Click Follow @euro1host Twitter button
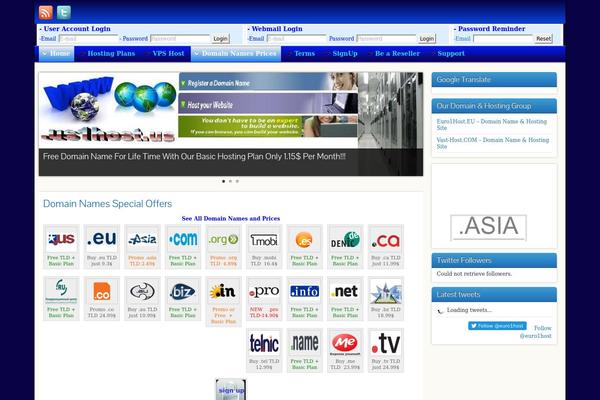 coord(497,326)
